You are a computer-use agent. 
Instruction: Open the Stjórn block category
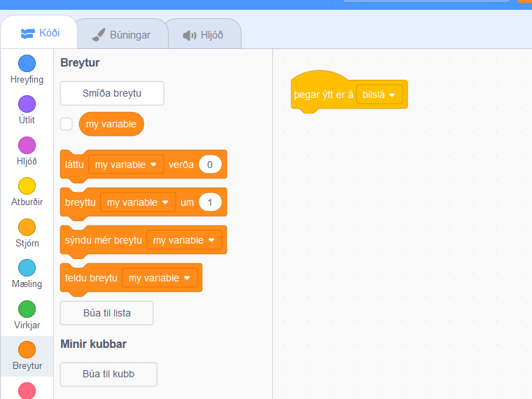point(27,233)
